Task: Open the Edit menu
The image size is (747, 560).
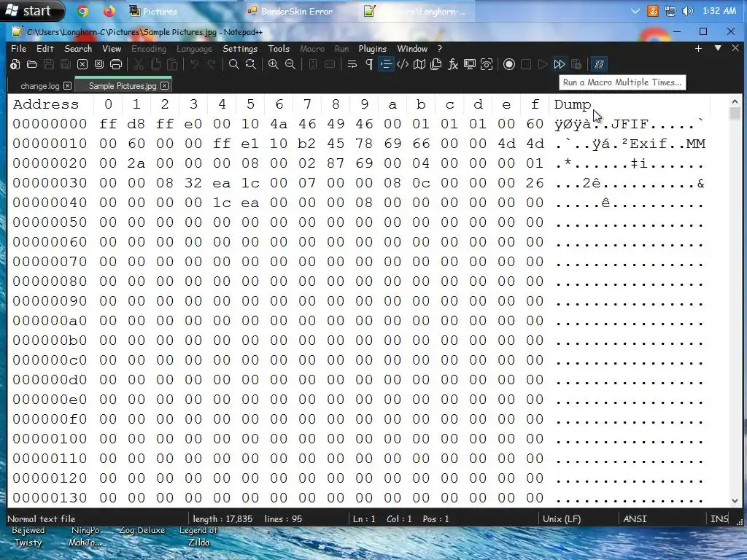Action: point(45,49)
